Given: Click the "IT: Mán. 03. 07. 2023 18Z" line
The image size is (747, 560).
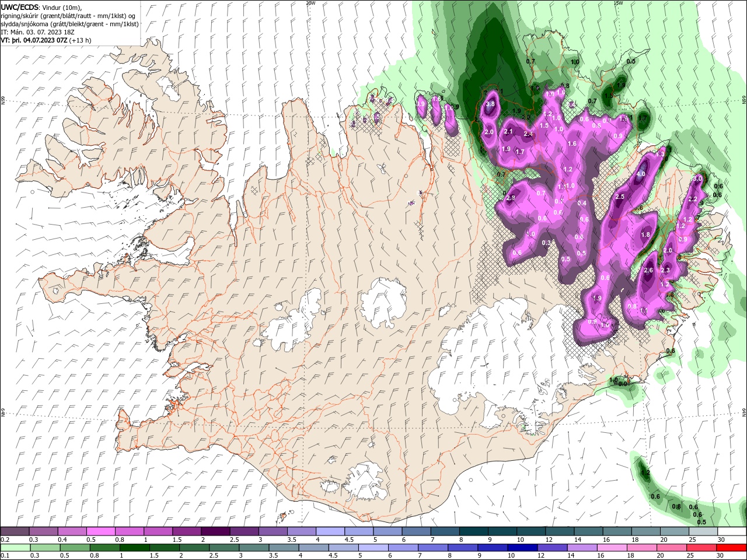Looking at the screenshot, I should click(x=37, y=32).
